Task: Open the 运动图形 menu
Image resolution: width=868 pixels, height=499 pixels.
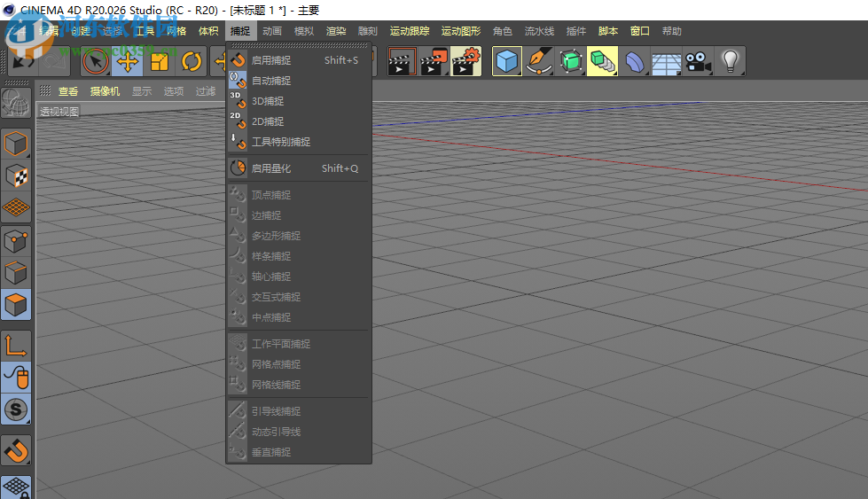Action: click(x=461, y=31)
